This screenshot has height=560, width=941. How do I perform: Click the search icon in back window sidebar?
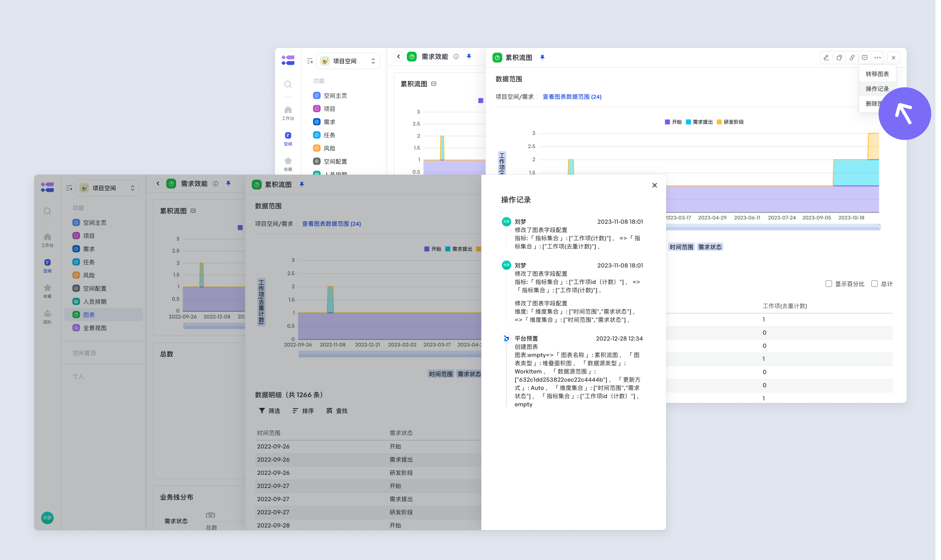tap(288, 84)
